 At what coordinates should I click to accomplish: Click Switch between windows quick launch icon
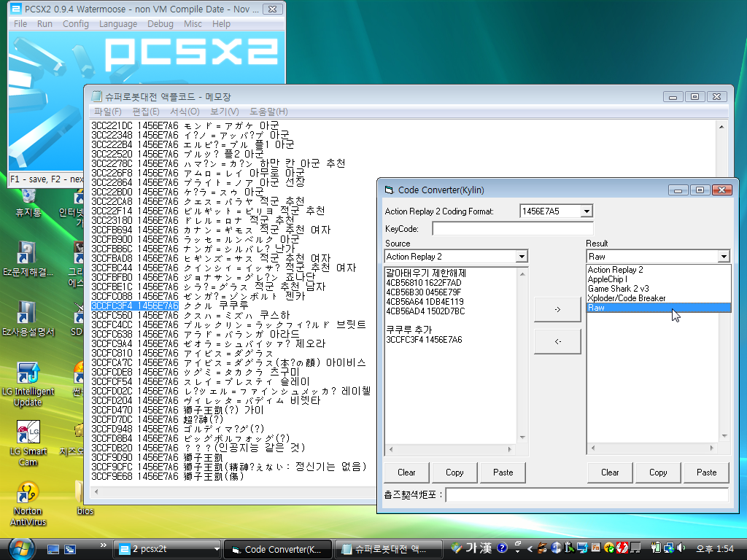[x=70, y=549]
